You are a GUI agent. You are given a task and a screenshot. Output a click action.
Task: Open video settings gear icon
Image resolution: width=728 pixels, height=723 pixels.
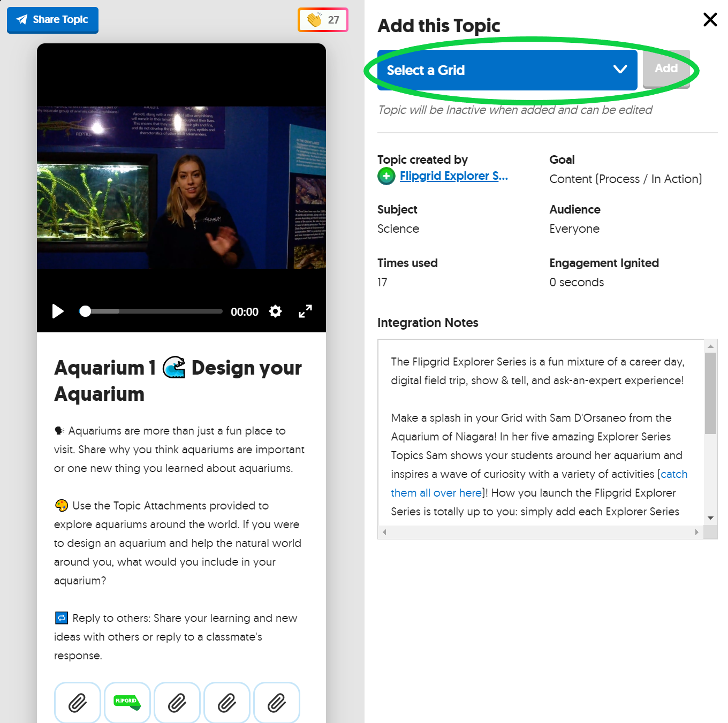coord(275,311)
